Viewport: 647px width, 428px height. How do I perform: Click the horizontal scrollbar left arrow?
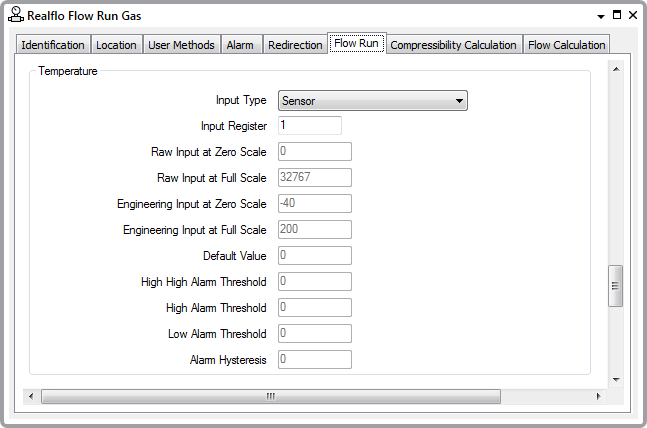click(x=31, y=396)
